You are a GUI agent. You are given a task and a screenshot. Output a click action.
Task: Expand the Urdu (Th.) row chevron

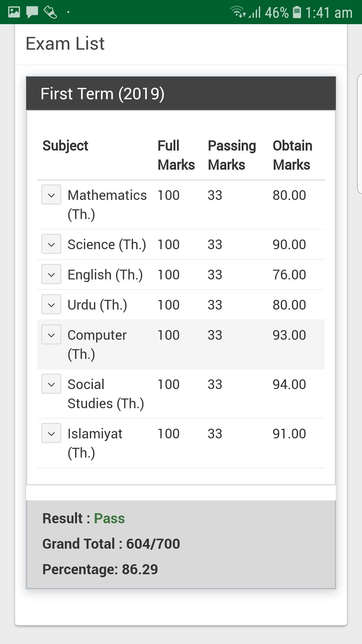tap(51, 304)
